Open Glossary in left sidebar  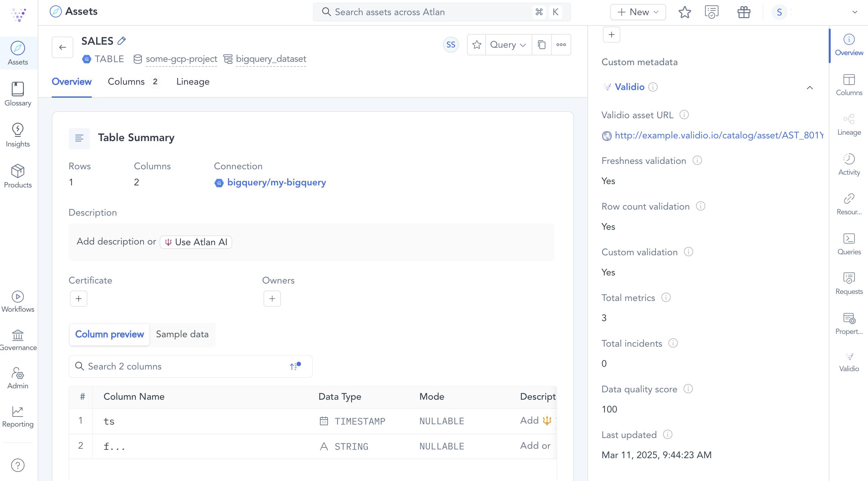[17, 94]
